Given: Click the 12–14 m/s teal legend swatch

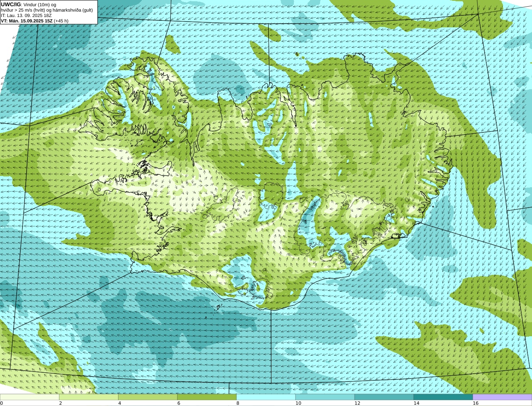Looking at the screenshot, I should 384,397.
